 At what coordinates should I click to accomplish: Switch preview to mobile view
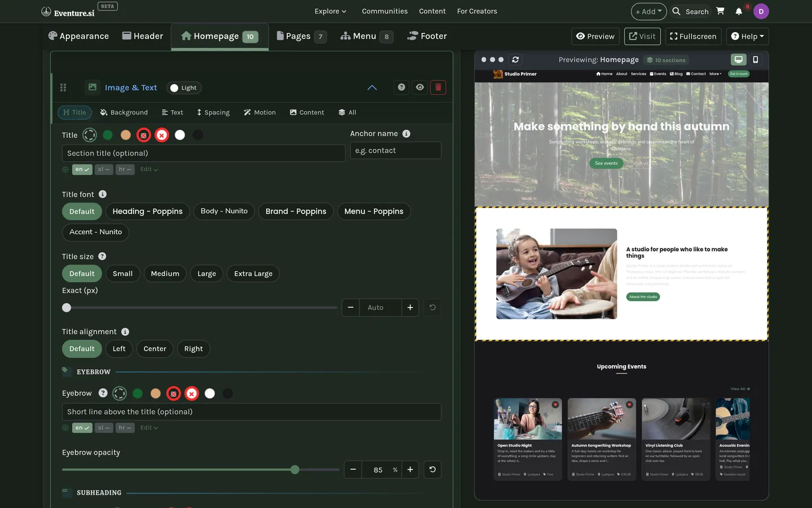756,59
